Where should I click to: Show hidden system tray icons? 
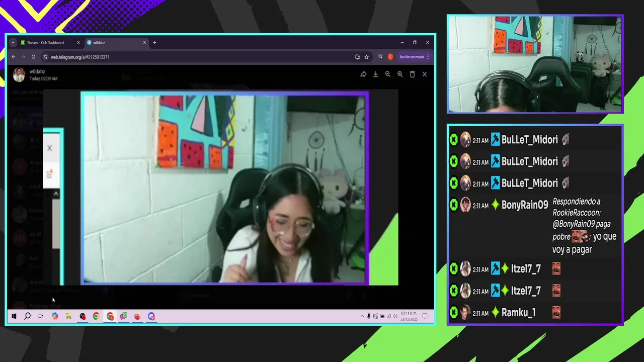coord(362,316)
